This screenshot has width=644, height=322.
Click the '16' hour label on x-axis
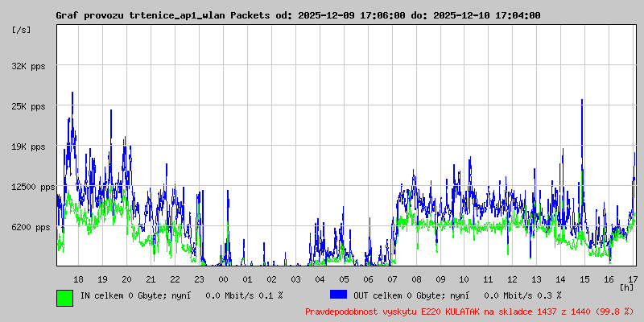click(609, 279)
